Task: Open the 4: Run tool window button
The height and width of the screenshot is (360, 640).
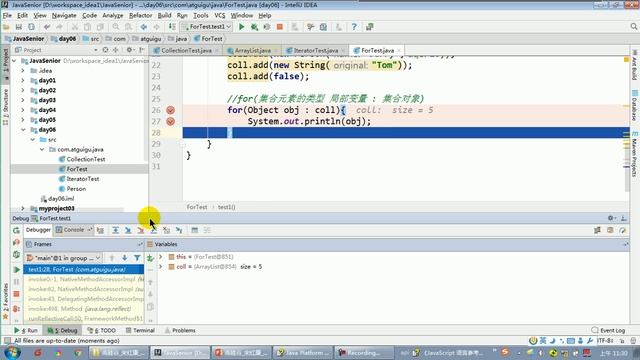Action: click(x=26, y=330)
